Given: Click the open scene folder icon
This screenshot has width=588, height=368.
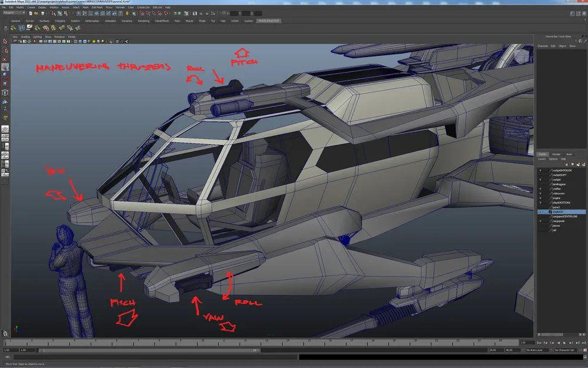Looking at the screenshot, I should click(x=35, y=12).
